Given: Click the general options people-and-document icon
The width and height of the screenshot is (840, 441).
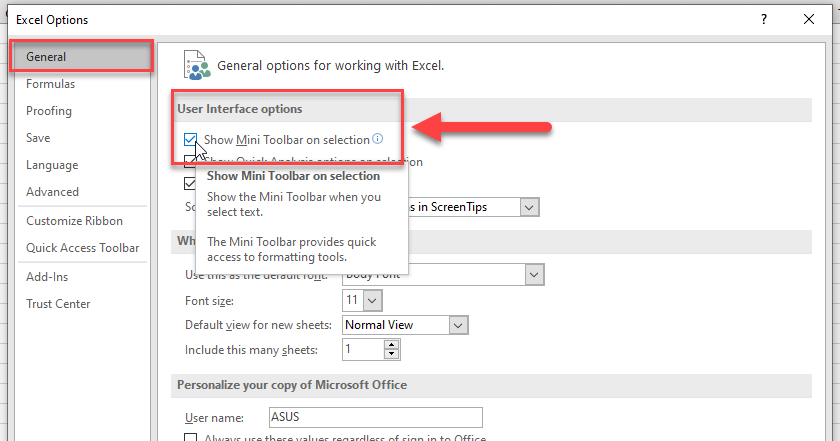Looking at the screenshot, I should click(x=197, y=65).
